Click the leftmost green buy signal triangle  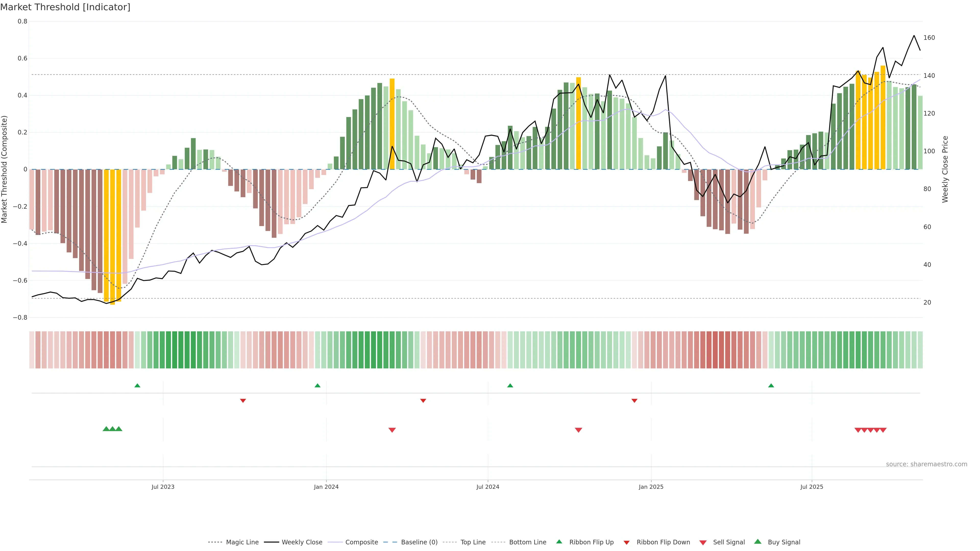coord(106,429)
